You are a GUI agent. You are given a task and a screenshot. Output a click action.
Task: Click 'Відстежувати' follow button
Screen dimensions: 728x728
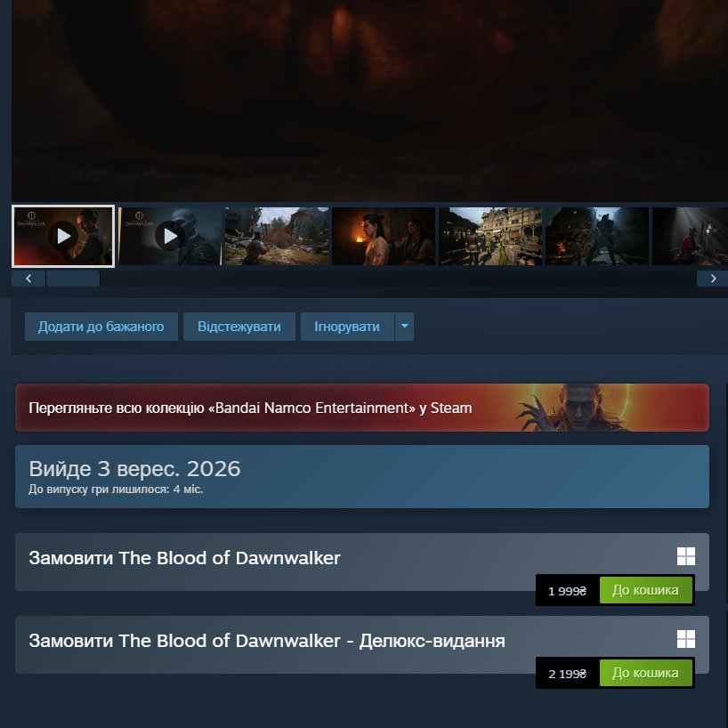239,327
